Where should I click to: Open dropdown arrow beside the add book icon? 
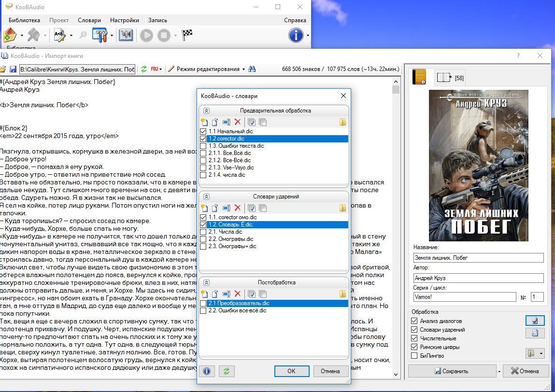point(22,35)
